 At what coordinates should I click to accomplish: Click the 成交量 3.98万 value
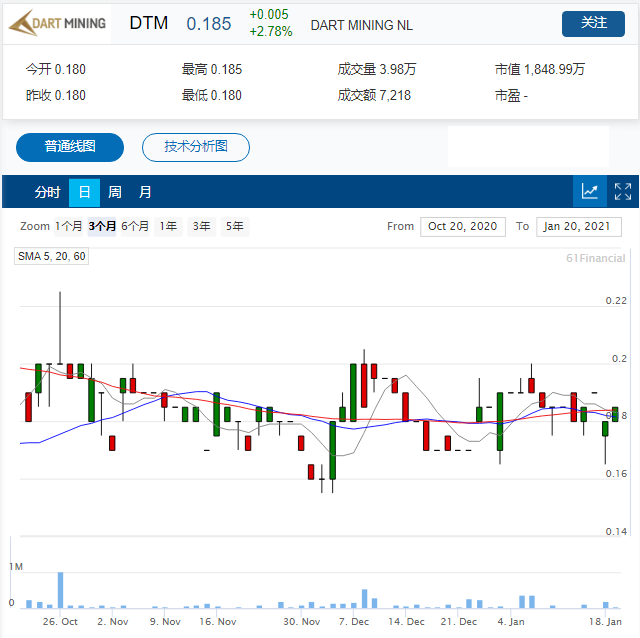coord(377,69)
